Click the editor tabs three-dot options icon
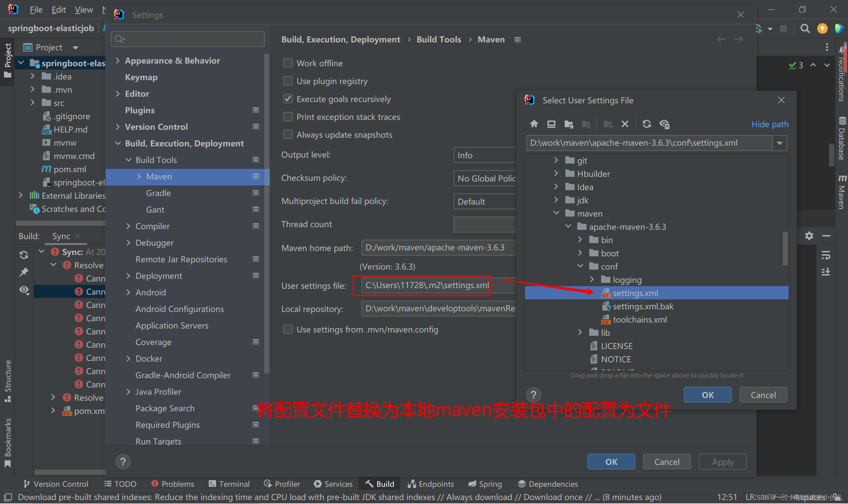Screen dimensions: 848x504 [827, 47]
